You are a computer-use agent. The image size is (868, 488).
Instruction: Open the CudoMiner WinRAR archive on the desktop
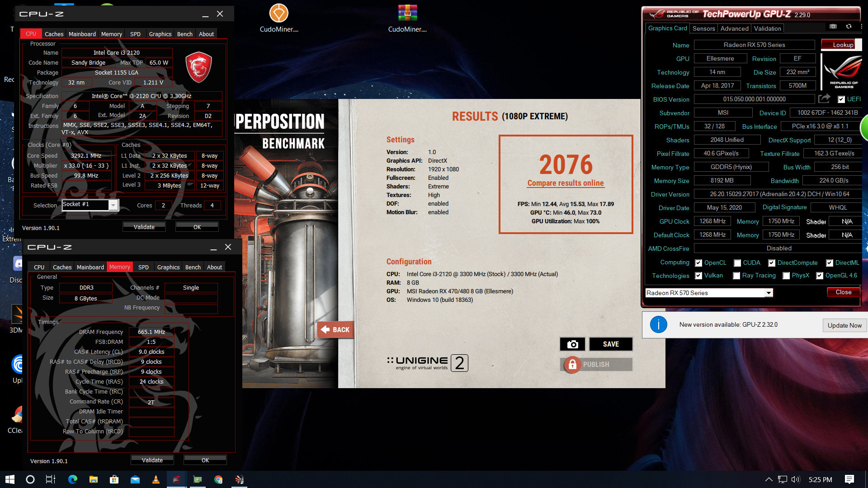click(x=407, y=19)
